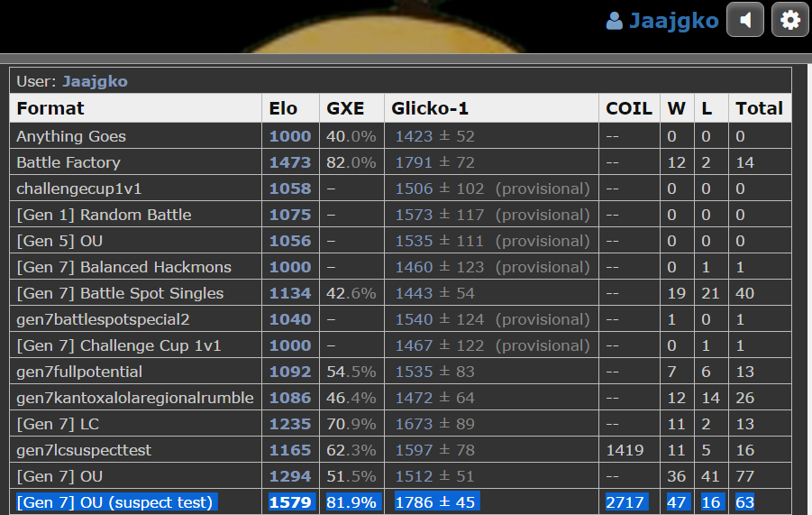Click the Battle Factory format row
The width and height of the screenshot is (812, 515).
(68, 162)
